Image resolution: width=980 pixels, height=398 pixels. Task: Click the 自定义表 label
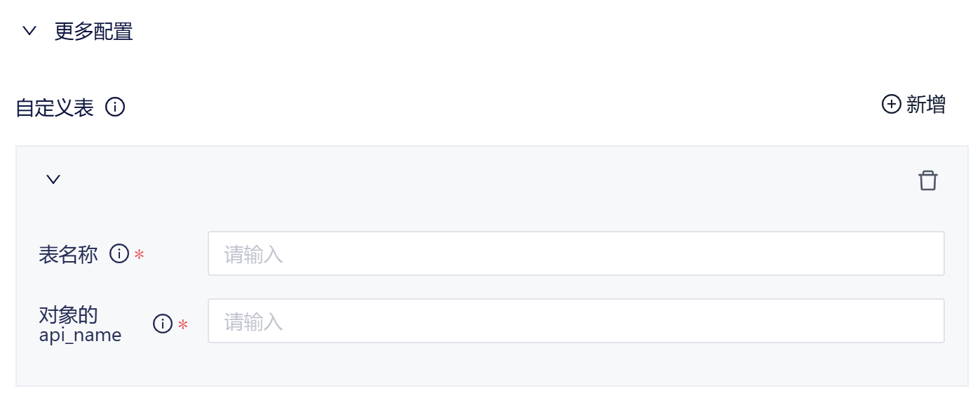point(55,108)
